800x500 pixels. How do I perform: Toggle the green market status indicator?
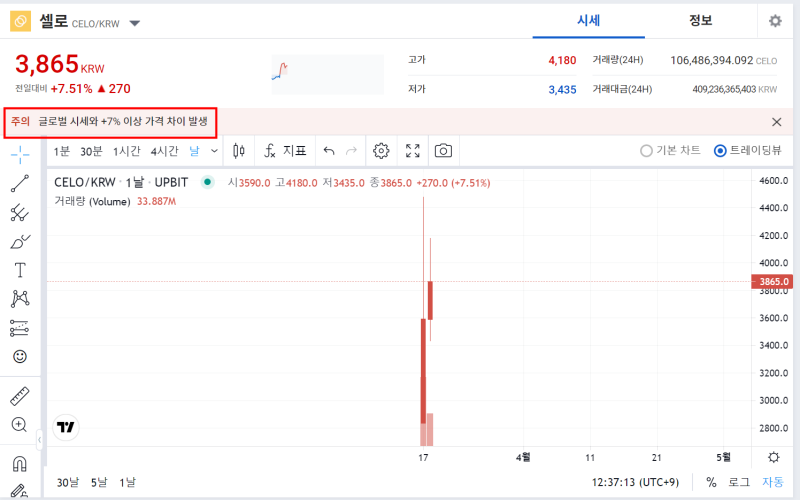[x=207, y=182]
